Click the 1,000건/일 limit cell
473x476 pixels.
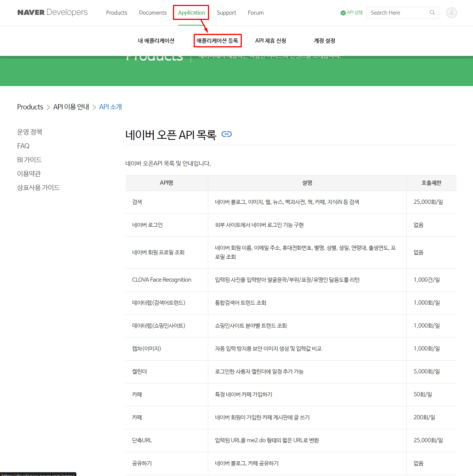tap(431, 280)
